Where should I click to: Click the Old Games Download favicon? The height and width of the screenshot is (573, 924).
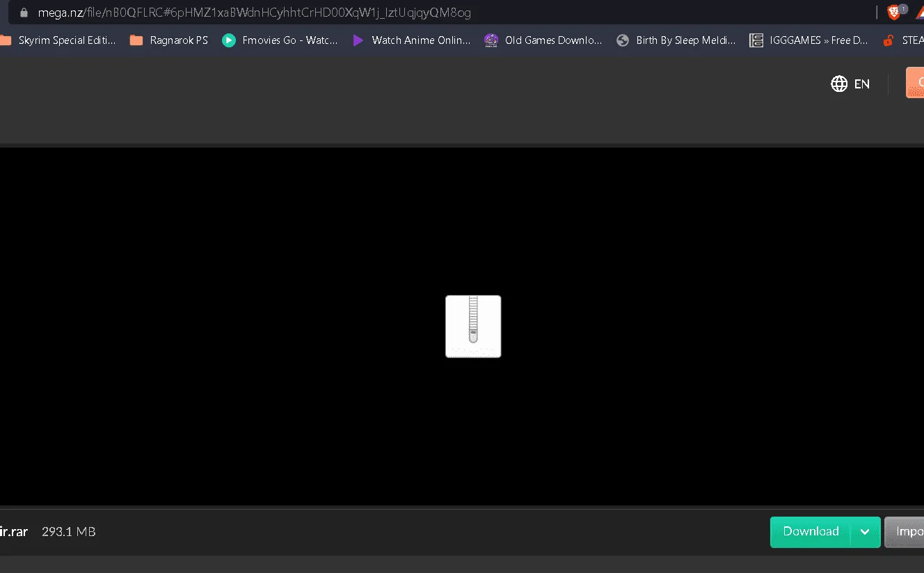(x=491, y=40)
